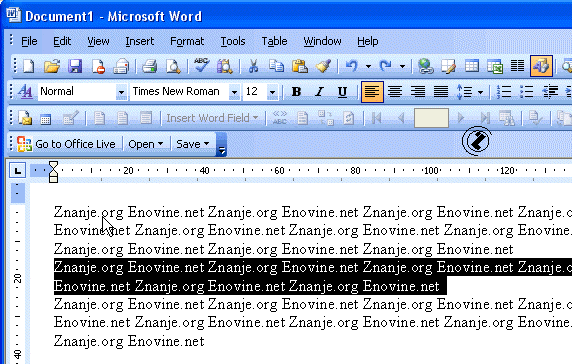Insert a hyperlink

[x=425, y=66]
